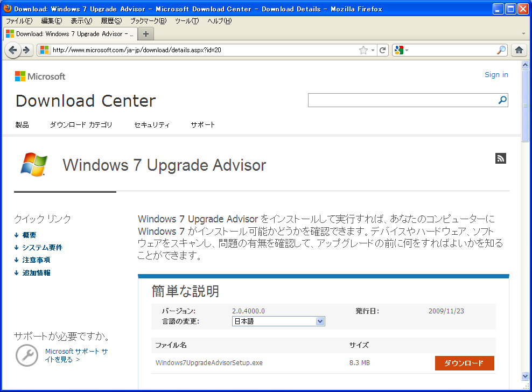Click the vertical scrollbar thumb
This screenshot has width=532, height=392.
click(525, 105)
